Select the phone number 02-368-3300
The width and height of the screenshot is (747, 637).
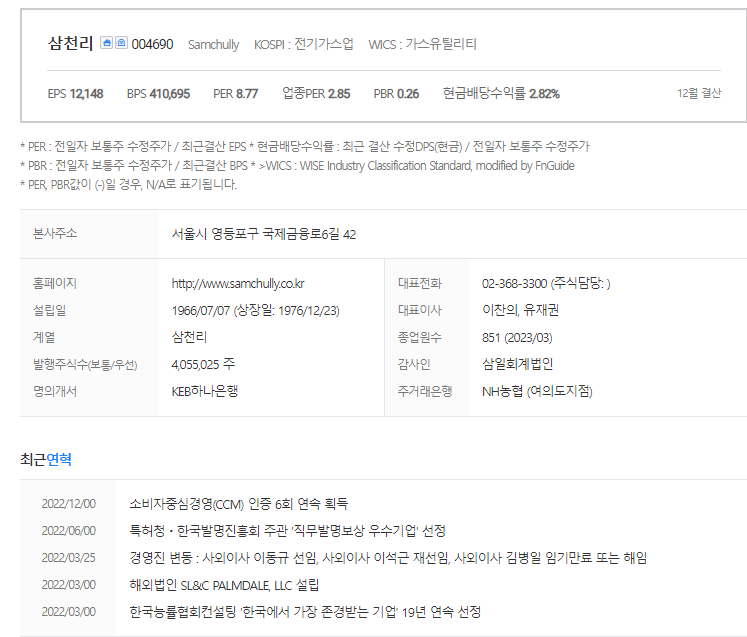514,283
